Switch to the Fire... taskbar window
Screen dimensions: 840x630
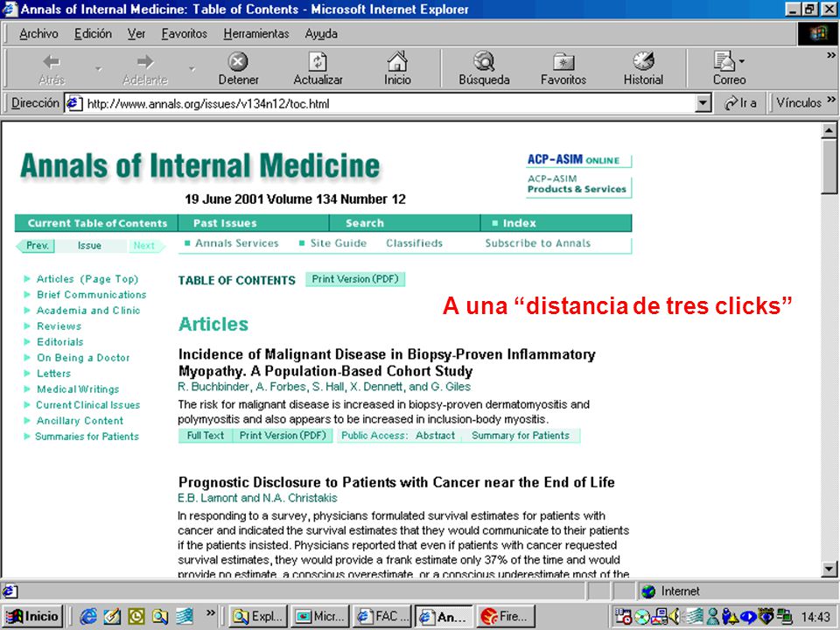point(507,617)
